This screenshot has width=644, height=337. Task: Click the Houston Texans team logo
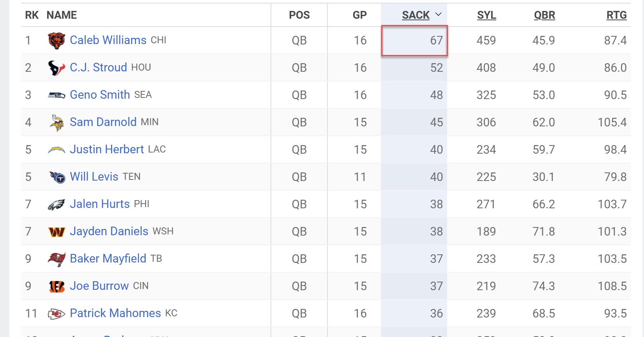coord(57,68)
